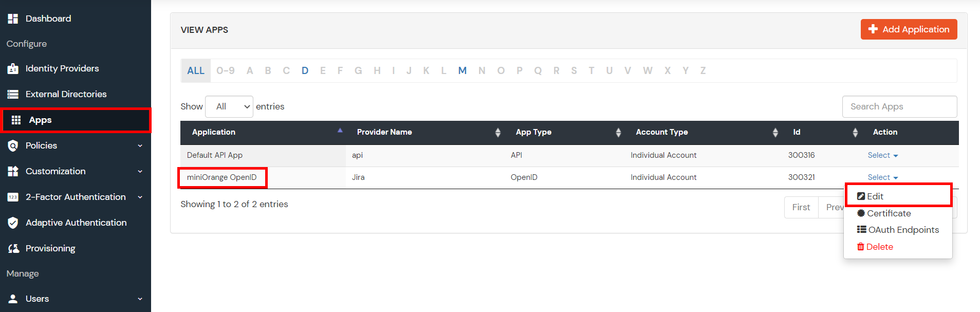Choose Edit from the action menu
Image resolution: width=980 pixels, height=312 pixels.
[875, 196]
